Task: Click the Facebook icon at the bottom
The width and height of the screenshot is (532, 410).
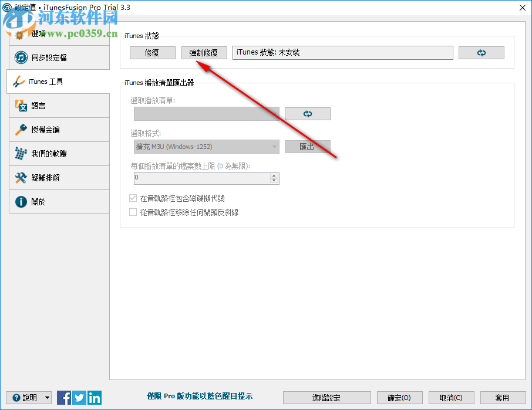Action: click(64, 397)
